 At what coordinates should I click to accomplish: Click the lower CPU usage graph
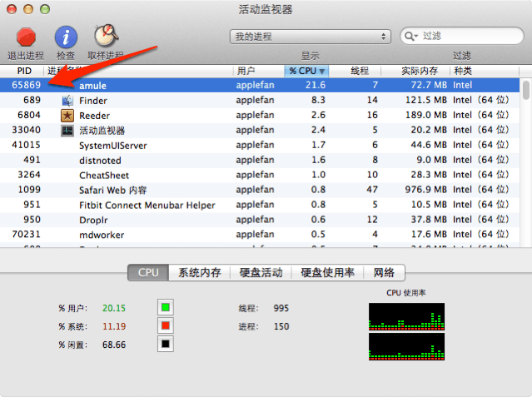click(x=406, y=347)
